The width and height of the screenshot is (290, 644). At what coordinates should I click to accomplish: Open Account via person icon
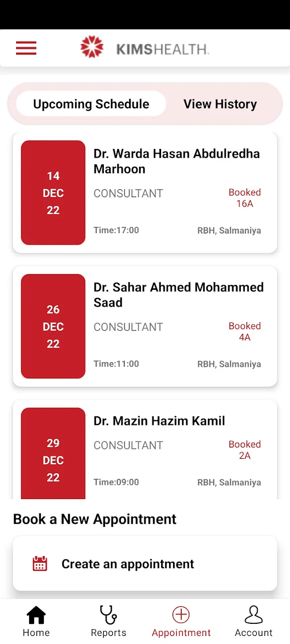click(254, 615)
